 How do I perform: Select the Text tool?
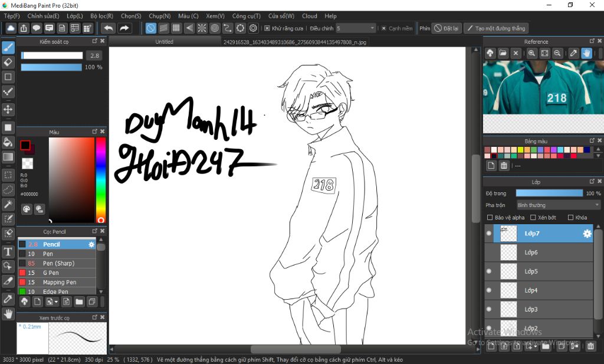click(x=8, y=252)
